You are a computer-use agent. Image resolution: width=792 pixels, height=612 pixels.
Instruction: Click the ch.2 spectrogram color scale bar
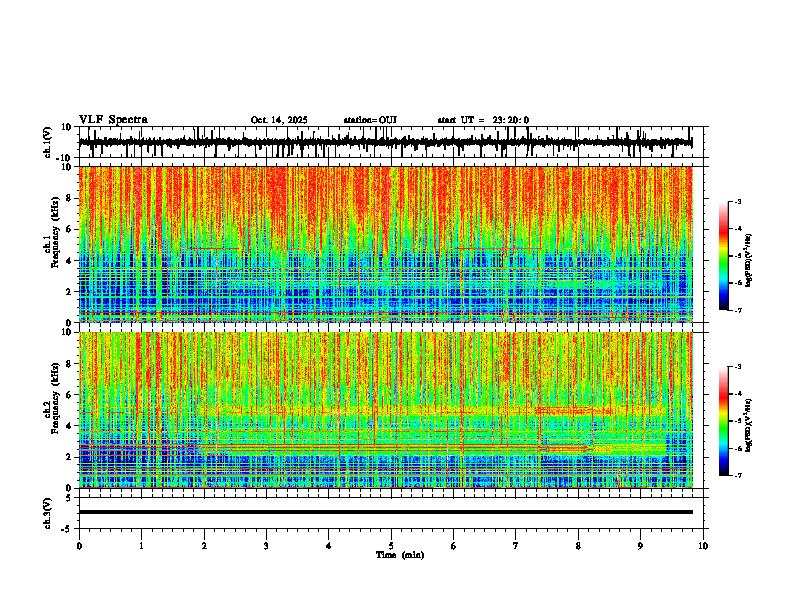click(x=724, y=421)
